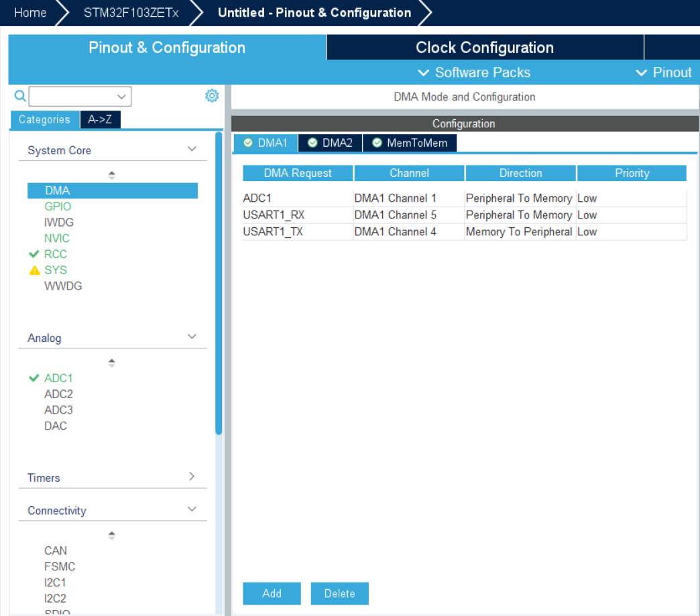
Task: Select ADC2 in Analog list
Action: [x=58, y=394]
